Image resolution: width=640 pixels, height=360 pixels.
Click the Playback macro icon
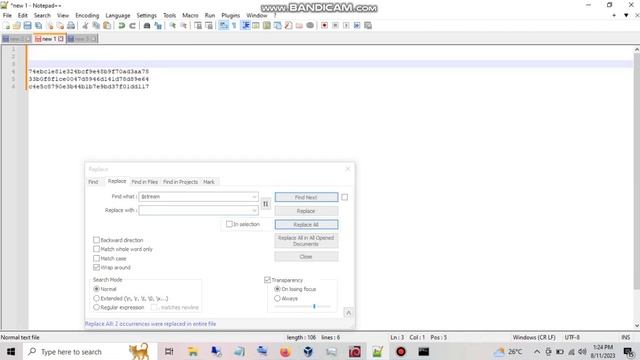[x=346, y=26]
